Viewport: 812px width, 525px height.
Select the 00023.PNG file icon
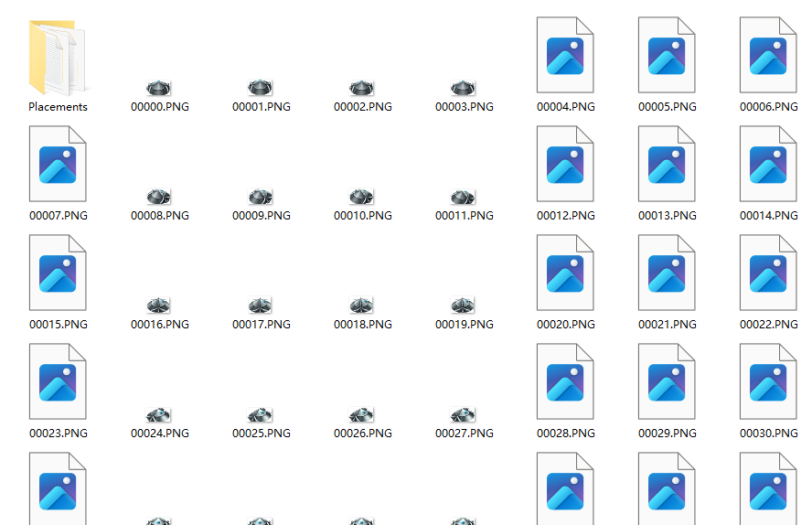58,382
